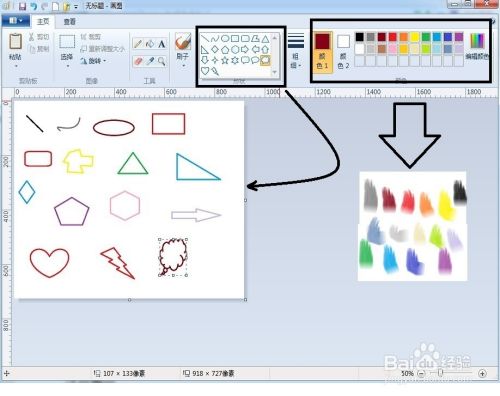Choose the Heart shape in the gallery

pyautogui.click(x=205, y=71)
